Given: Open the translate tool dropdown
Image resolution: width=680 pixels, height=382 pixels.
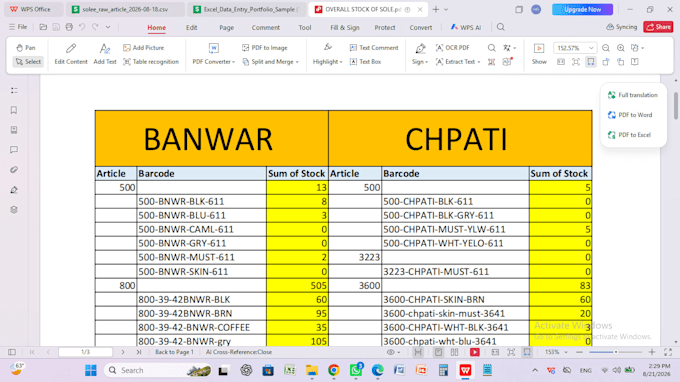Looking at the screenshot, I should (509, 48).
